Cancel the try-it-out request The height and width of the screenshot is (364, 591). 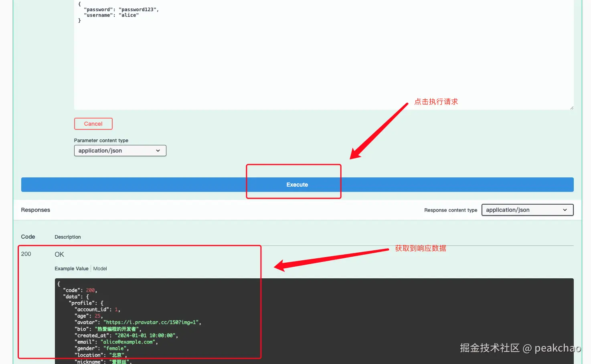(x=93, y=124)
